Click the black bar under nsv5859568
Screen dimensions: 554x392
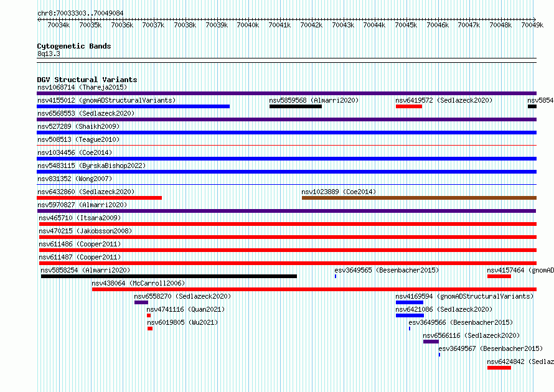pos(296,106)
